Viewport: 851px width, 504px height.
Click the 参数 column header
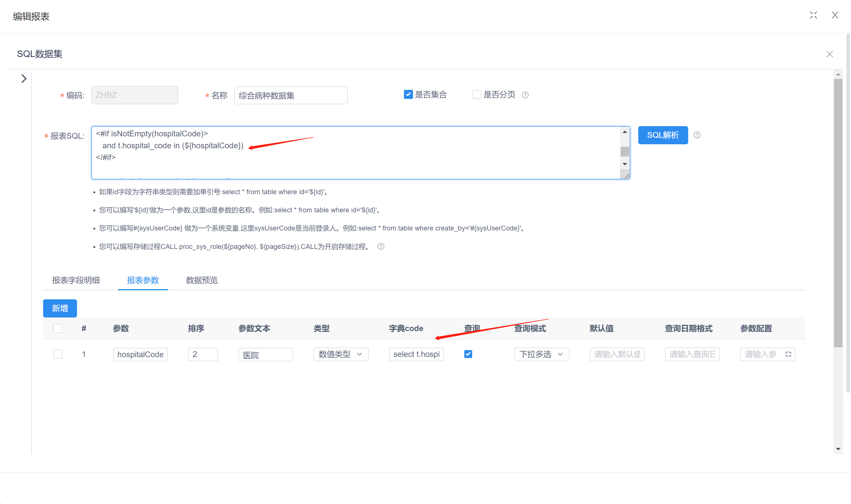point(121,329)
